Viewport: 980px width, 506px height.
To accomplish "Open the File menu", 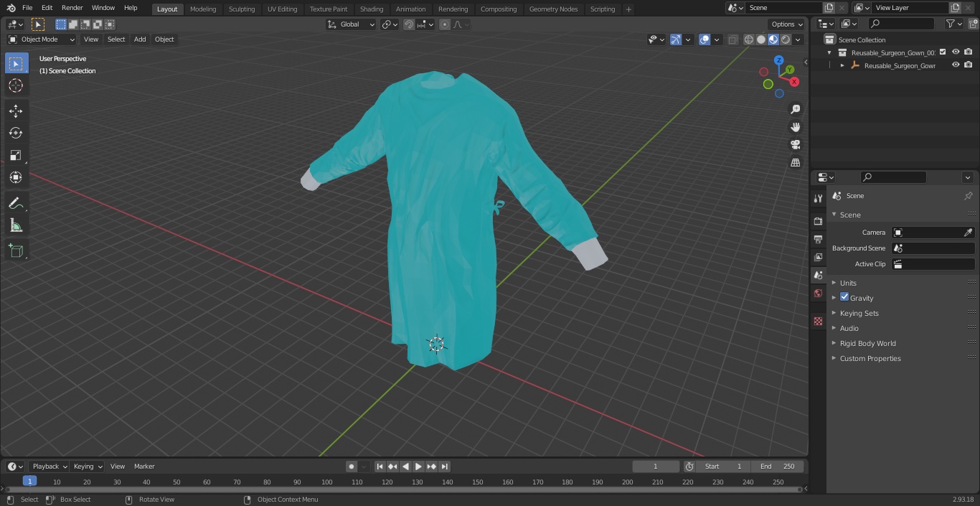I will coord(27,8).
